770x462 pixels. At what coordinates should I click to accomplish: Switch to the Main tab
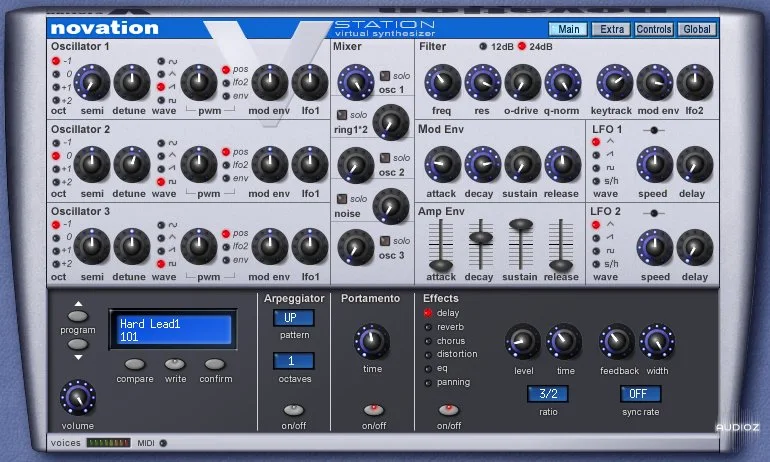tap(568, 29)
